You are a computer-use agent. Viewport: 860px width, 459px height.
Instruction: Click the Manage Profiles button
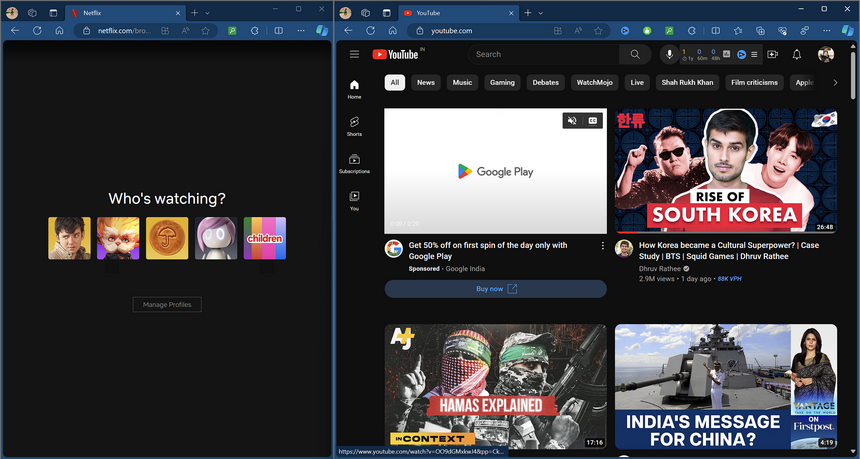(x=167, y=304)
